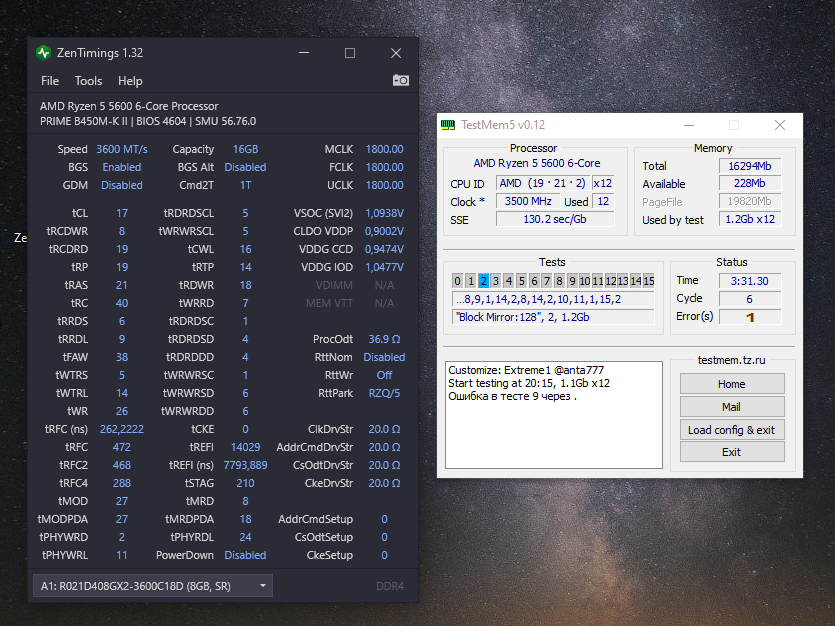Click the Speed 3600 MT/s value
The height and width of the screenshot is (626, 835).
[122, 150]
